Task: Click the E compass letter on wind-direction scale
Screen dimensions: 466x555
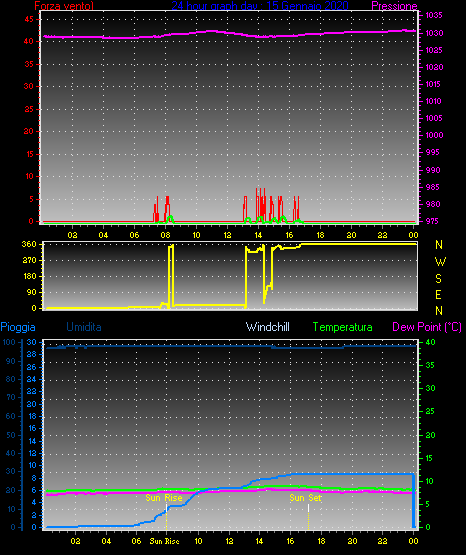Action: tap(438, 295)
